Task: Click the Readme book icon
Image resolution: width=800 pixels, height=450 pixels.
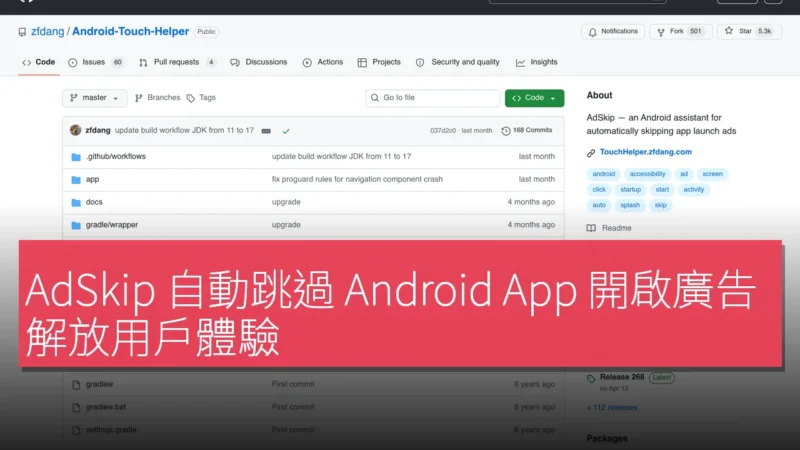Action: pos(591,228)
